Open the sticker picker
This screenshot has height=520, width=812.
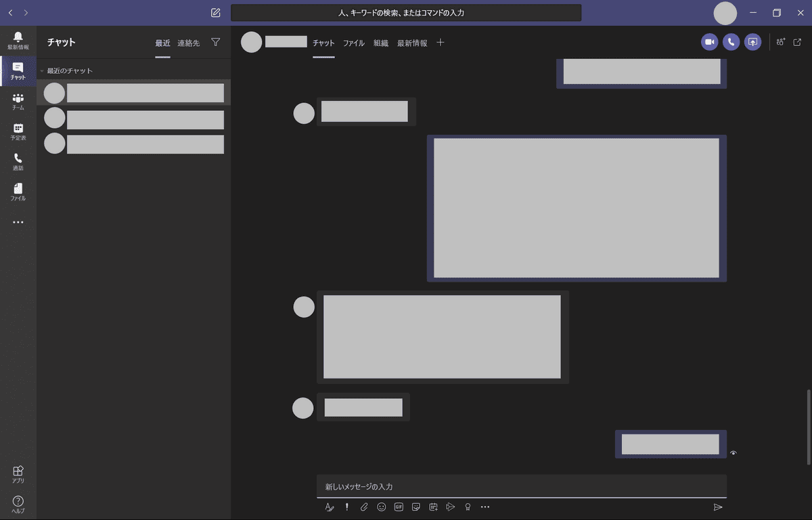(x=416, y=506)
